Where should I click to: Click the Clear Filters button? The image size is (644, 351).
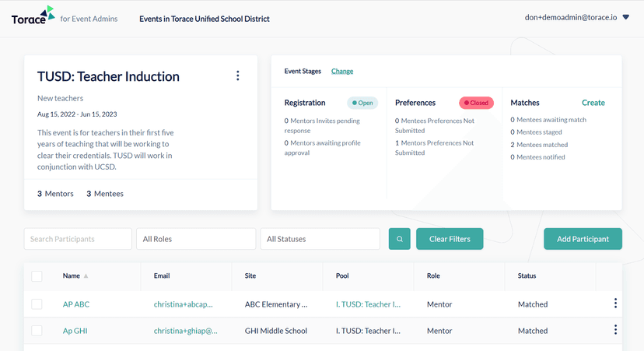[450, 239]
